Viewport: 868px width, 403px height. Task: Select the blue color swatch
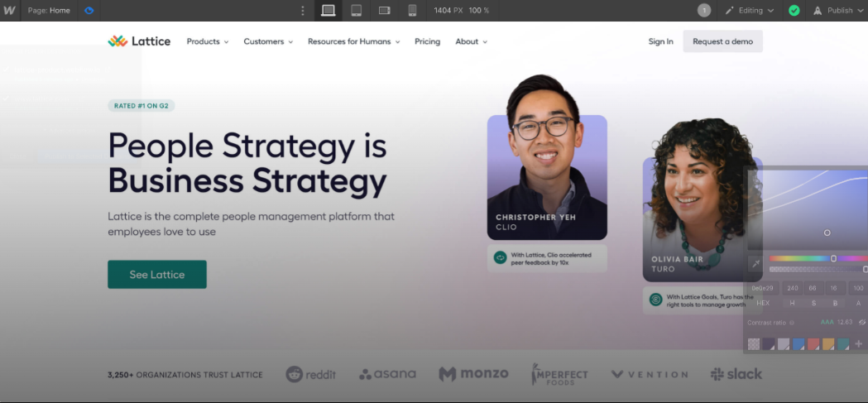coord(798,344)
